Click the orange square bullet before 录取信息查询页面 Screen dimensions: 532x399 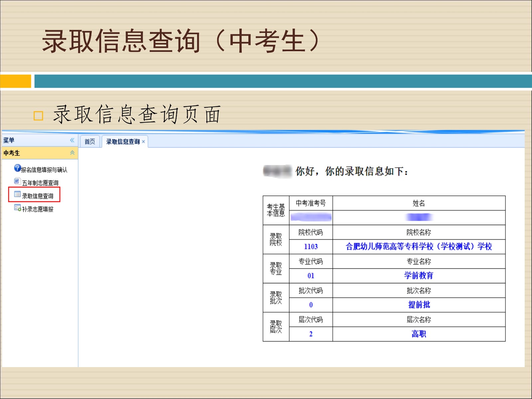pyautogui.click(x=39, y=116)
